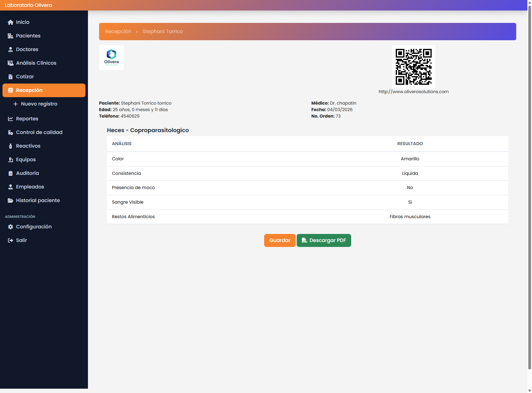
Task: Download the results with Descargar PDF
Action: 324,240
